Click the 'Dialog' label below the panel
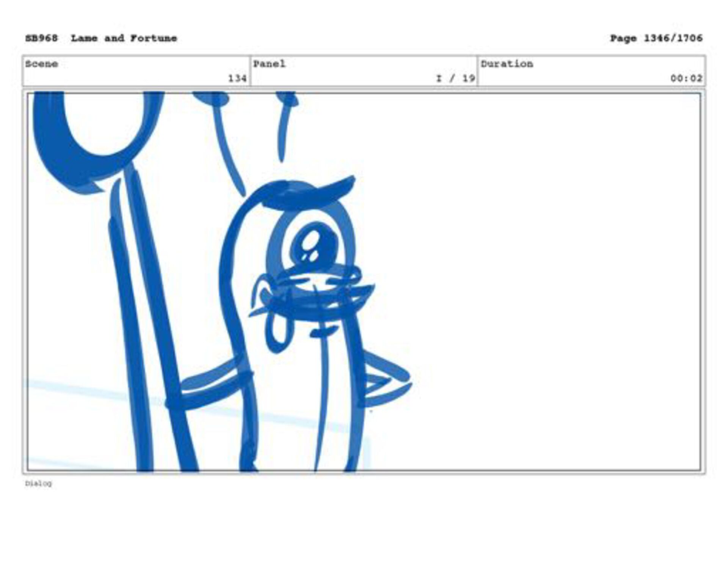The height and width of the screenshot is (564, 728). [38, 484]
